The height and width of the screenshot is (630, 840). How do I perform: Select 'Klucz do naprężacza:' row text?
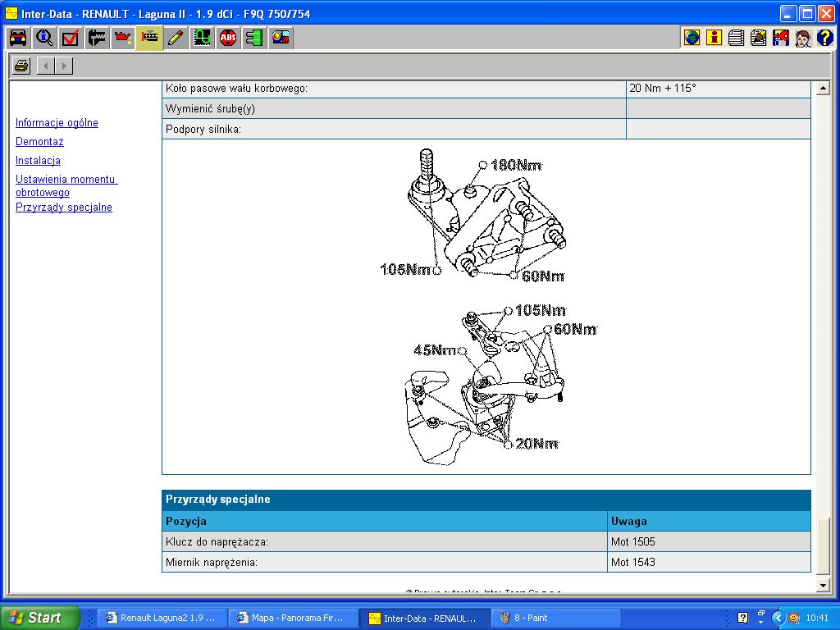click(x=217, y=541)
